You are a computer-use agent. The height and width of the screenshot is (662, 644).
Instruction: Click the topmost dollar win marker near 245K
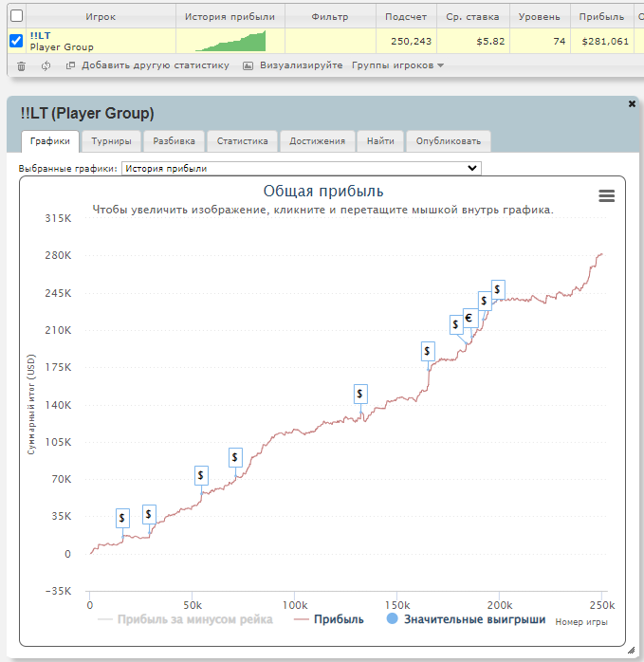tap(497, 289)
